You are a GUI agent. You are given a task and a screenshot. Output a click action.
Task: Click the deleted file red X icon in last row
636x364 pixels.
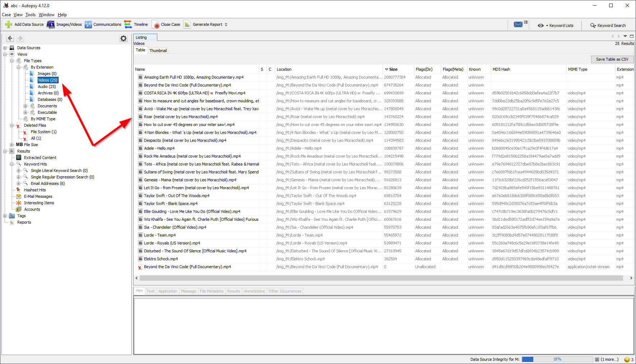tap(140, 267)
